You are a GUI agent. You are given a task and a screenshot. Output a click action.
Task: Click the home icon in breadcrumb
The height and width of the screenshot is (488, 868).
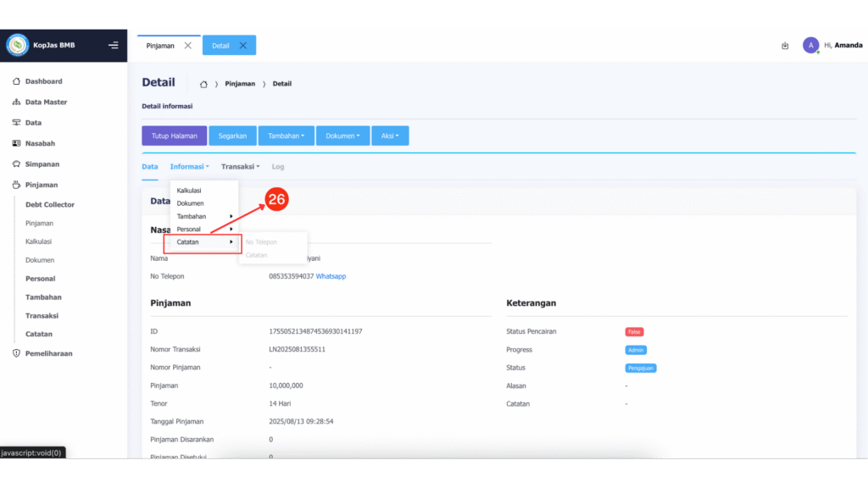click(203, 84)
